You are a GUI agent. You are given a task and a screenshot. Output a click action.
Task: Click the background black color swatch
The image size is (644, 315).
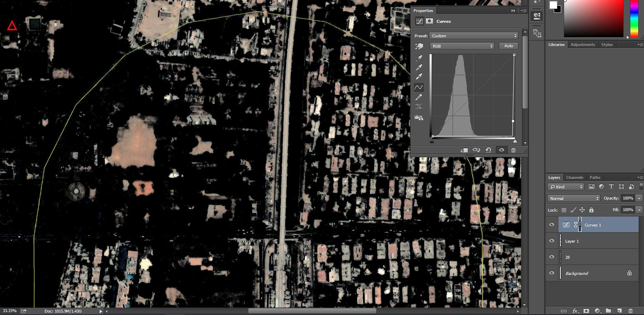click(x=559, y=10)
